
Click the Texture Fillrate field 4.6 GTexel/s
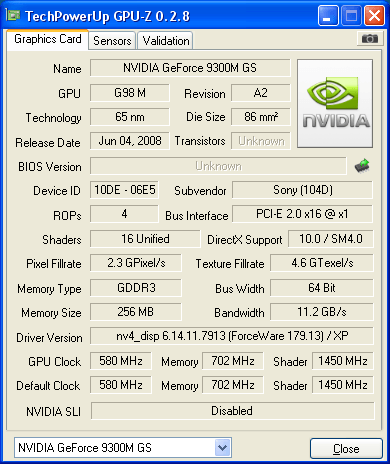pos(322,263)
